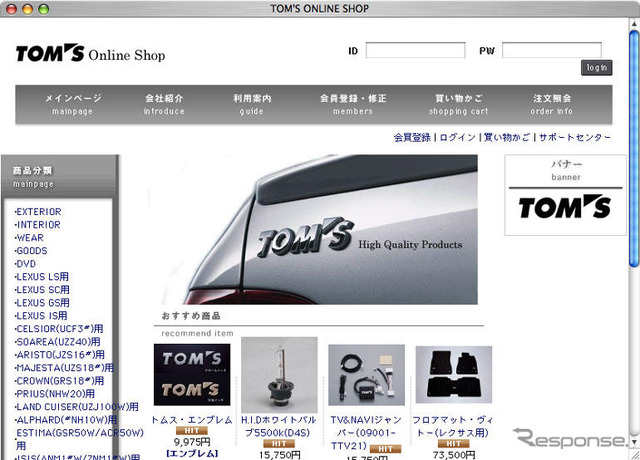Click the ログイン text link
The width and height of the screenshot is (640, 460).
[x=458, y=138]
